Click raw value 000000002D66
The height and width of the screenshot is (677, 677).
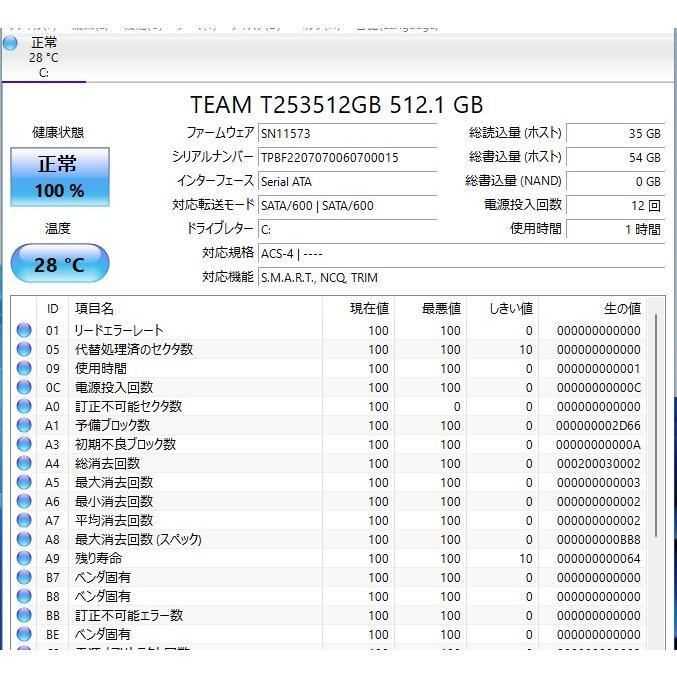click(598, 426)
